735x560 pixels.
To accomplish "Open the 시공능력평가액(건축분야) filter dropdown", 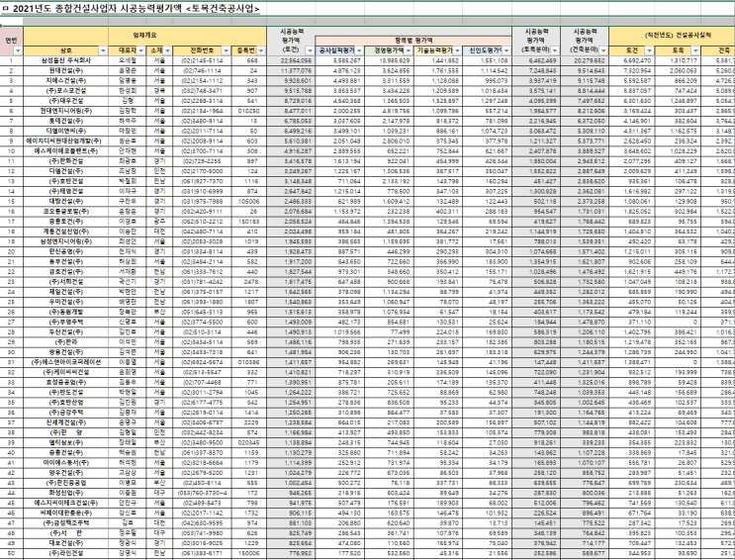I will click(603, 50).
